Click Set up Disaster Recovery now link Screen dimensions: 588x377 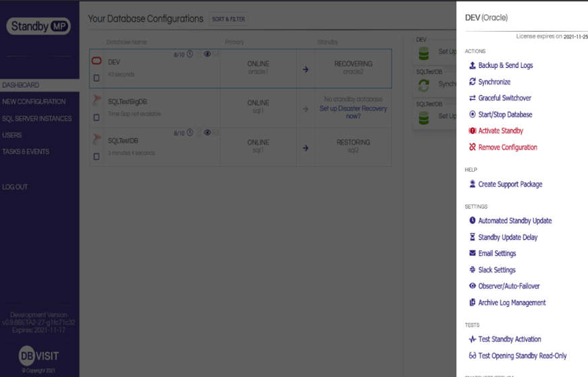pos(353,112)
